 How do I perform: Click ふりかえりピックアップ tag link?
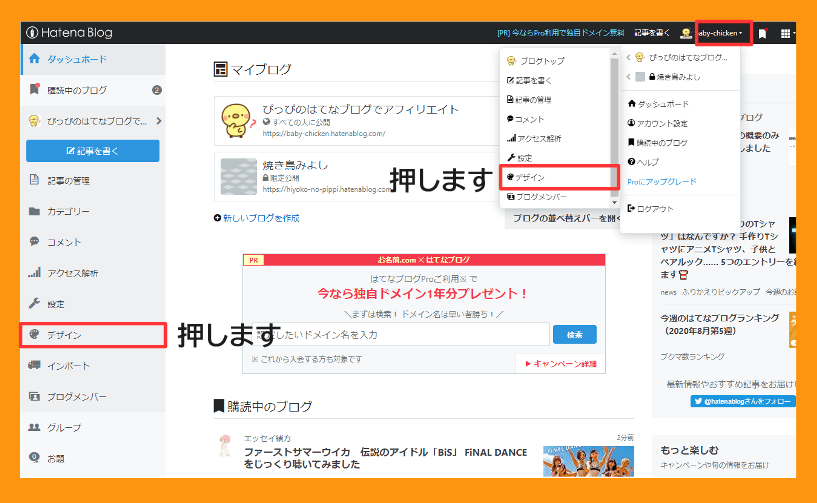click(x=721, y=292)
